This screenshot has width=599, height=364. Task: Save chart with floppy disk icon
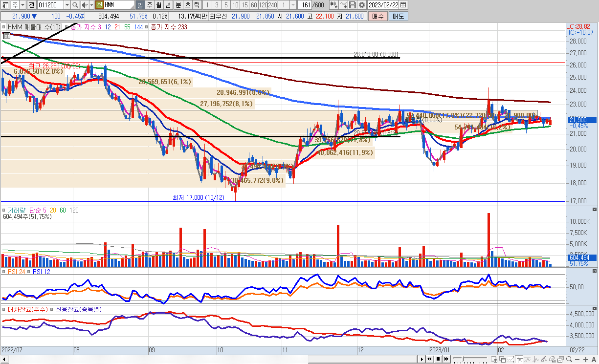tap(353, 5)
